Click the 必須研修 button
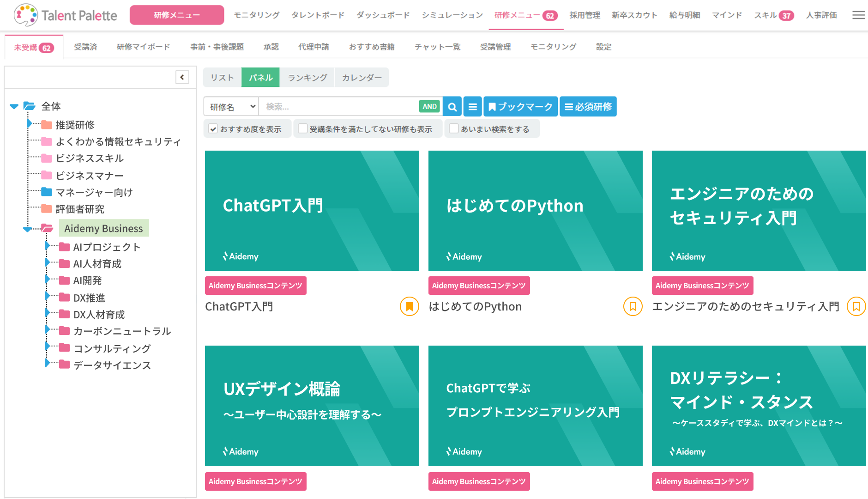Viewport: 868px width, 499px height. 588,106
